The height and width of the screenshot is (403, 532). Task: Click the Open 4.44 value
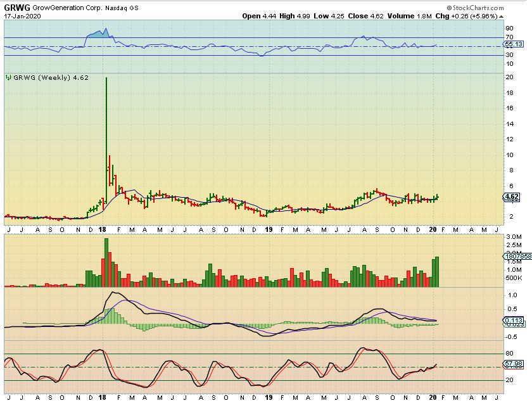(259, 16)
